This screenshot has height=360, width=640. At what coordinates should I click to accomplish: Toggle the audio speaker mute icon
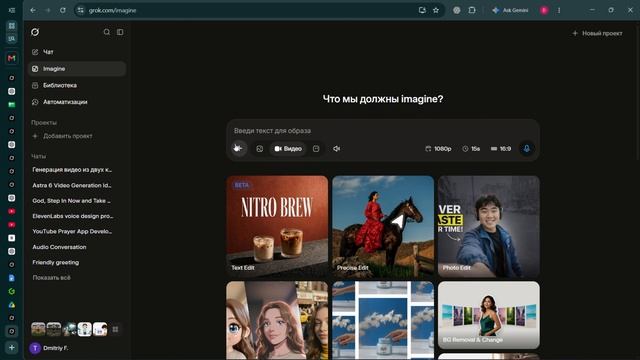click(x=336, y=149)
